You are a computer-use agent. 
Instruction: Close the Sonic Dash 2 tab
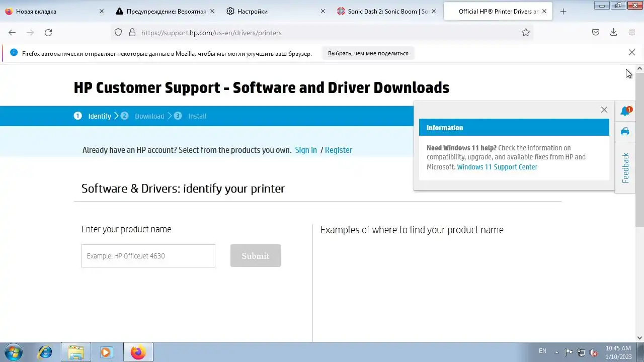(x=434, y=11)
